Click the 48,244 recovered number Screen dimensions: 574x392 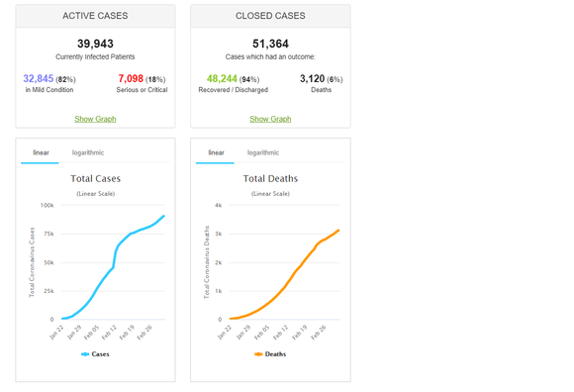[x=222, y=78]
